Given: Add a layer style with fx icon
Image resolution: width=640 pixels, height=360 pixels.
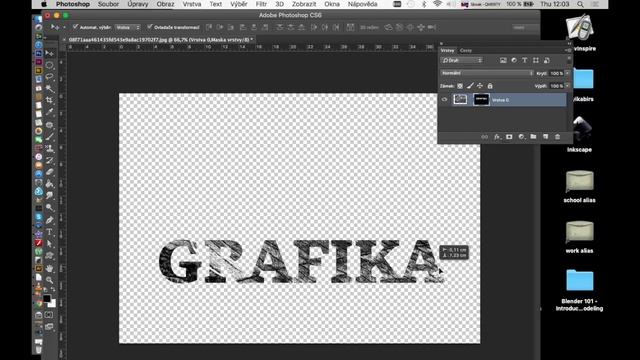Looking at the screenshot, I should pos(497,137).
